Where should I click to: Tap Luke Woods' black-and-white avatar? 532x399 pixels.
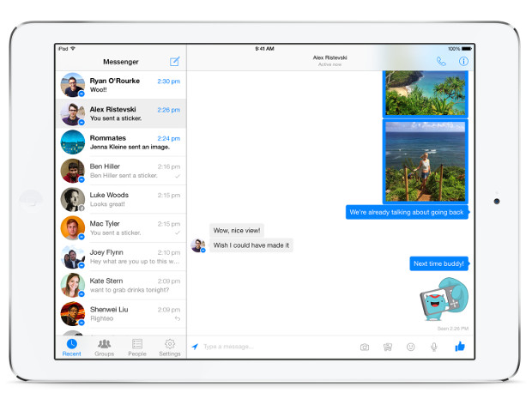[x=73, y=199]
